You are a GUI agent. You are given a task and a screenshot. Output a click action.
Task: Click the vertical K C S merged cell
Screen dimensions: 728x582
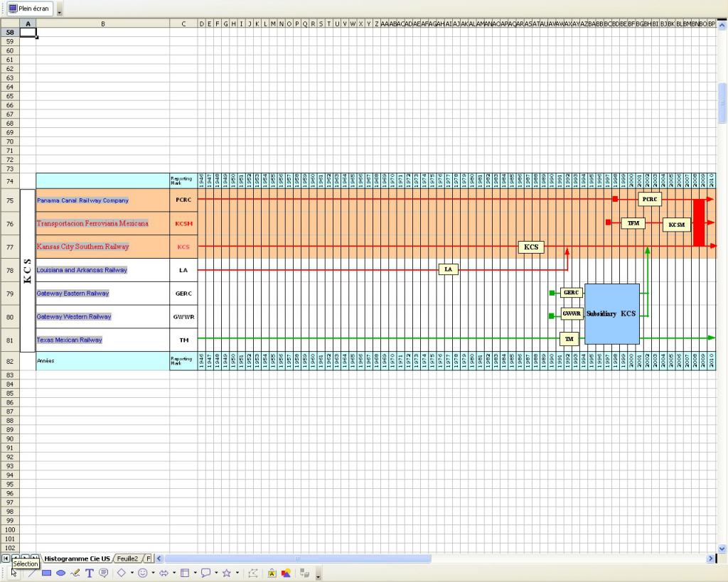[28, 270]
